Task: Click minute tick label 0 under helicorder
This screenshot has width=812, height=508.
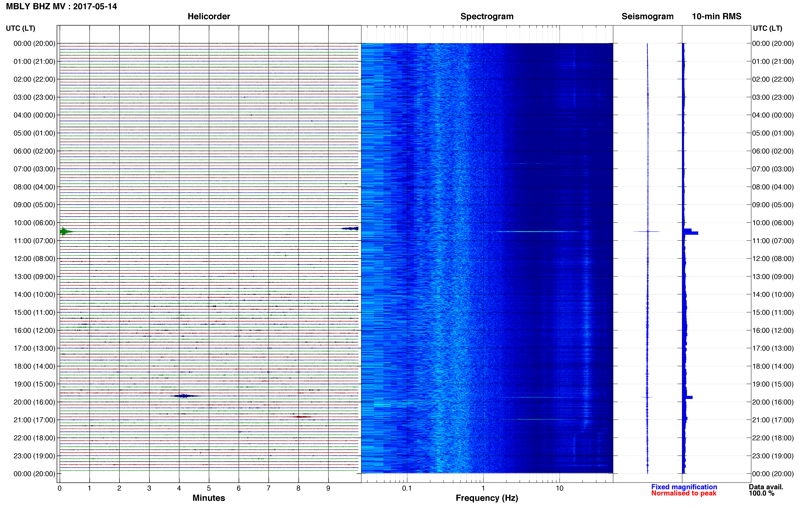Action: pyautogui.click(x=59, y=488)
